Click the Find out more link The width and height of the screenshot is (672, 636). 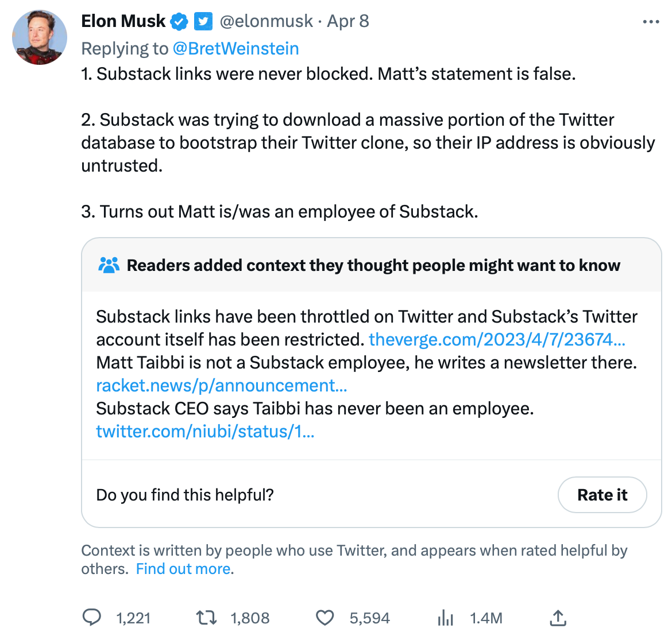[x=184, y=569]
